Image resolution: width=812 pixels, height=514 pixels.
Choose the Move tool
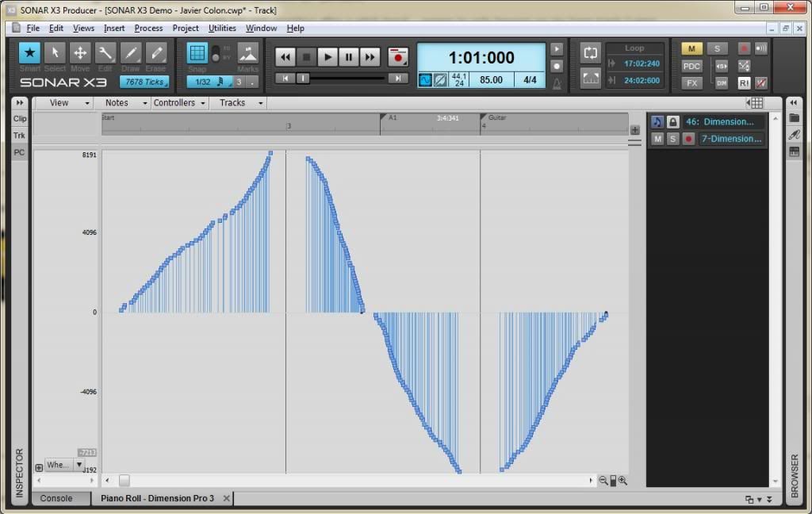[80, 53]
